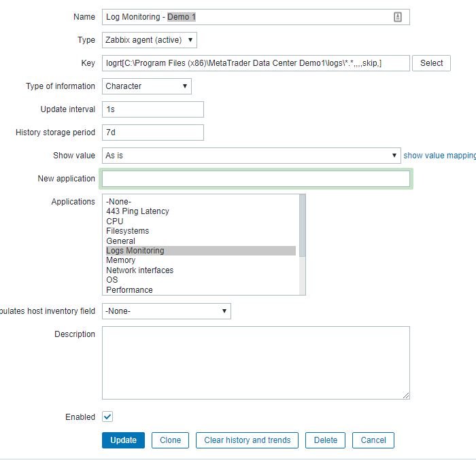This screenshot has width=476, height=460.
Task: Open the Type dropdown
Action: click(x=150, y=40)
